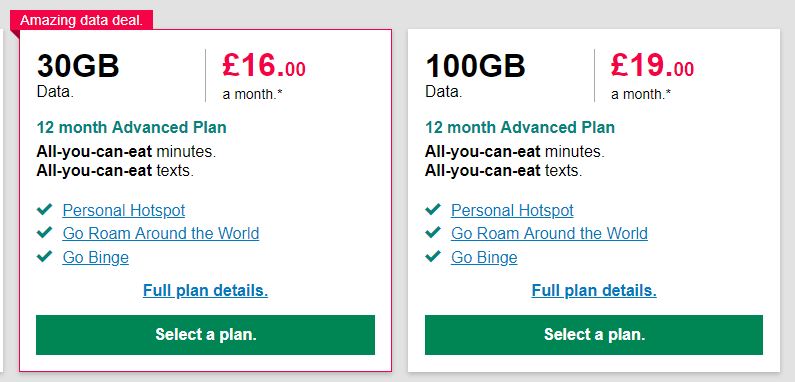This screenshot has height=382, width=795.
Task: Open Go Roam Around the World in 100GB plan
Action: point(549,233)
